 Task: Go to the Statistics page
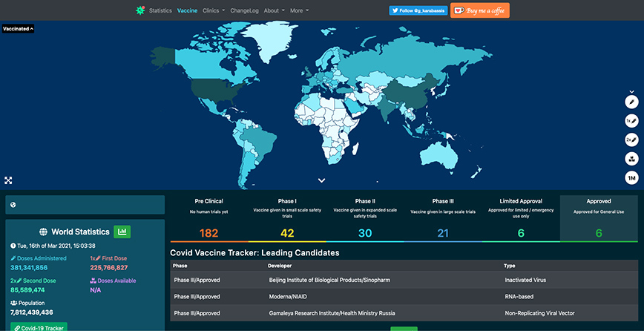click(160, 10)
